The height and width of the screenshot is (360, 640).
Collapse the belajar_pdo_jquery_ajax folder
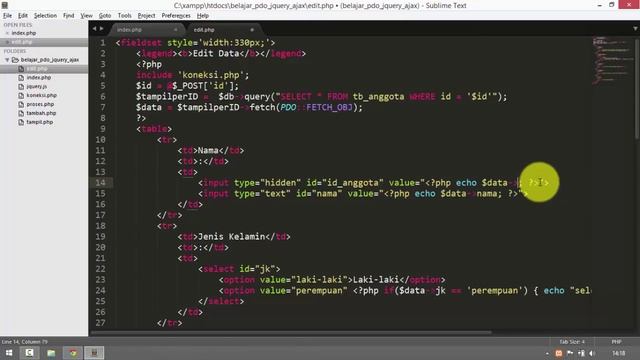pyautogui.click(x=7, y=60)
